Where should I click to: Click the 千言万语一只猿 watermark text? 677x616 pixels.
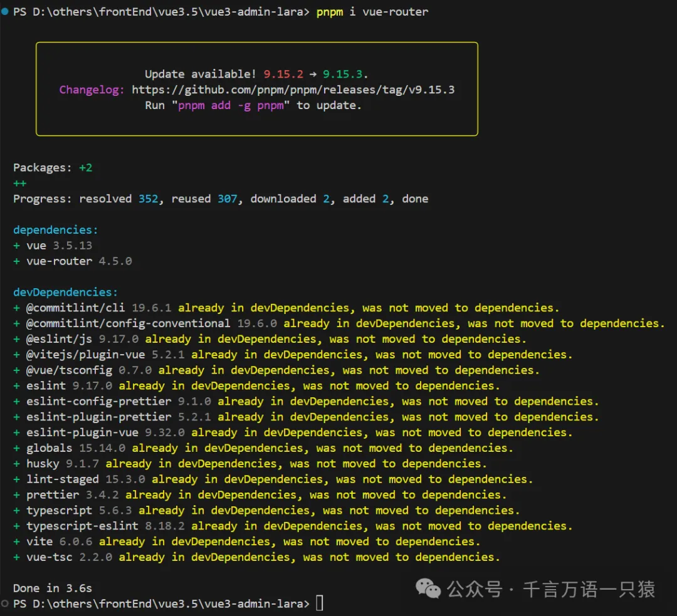pos(589,589)
